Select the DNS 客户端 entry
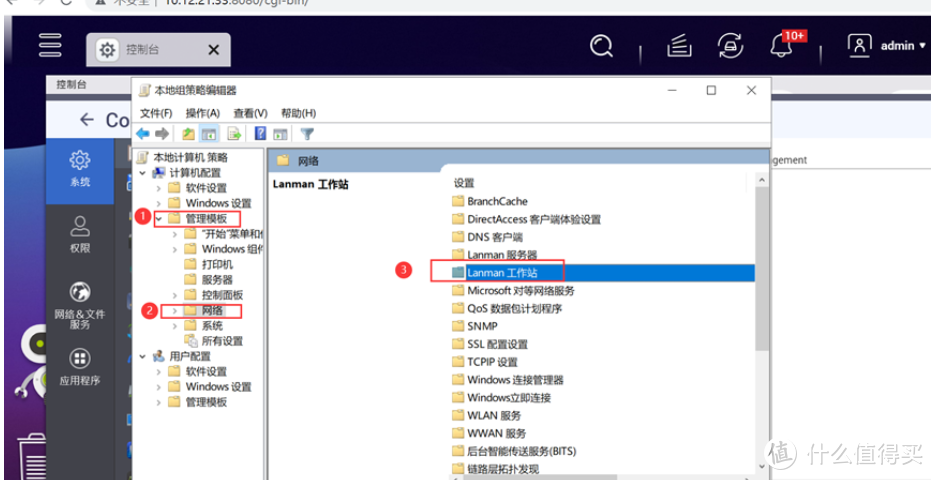934x480 pixels. tap(487, 237)
